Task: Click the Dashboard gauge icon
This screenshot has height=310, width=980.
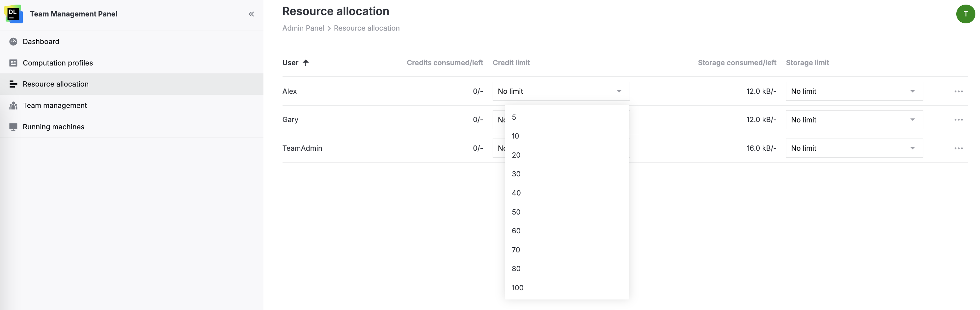Action: click(13, 41)
